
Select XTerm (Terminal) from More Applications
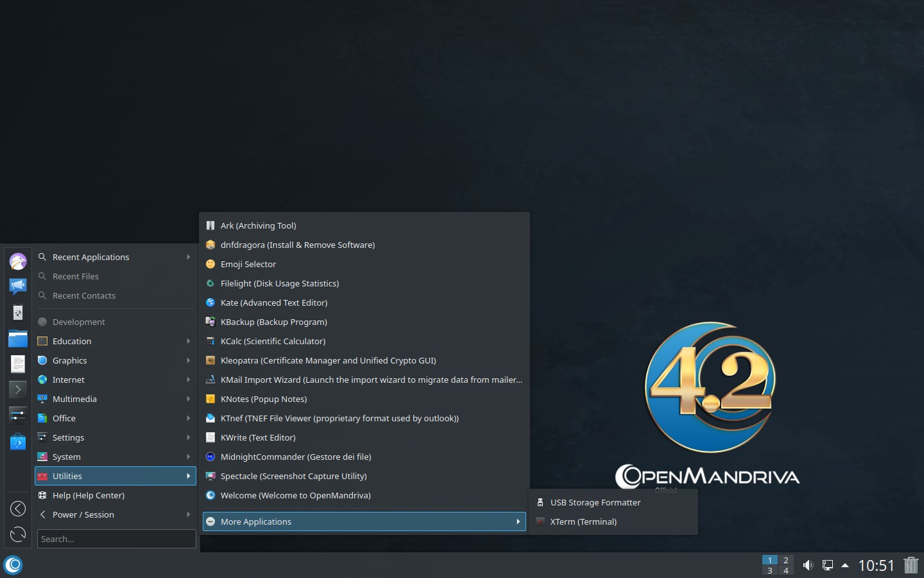click(583, 521)
